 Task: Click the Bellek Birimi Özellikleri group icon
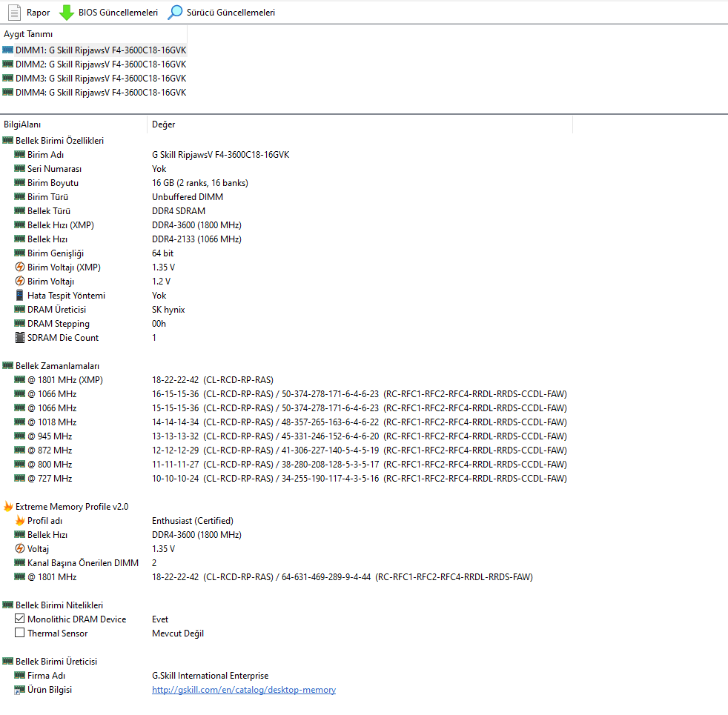(x=8, y=140)
